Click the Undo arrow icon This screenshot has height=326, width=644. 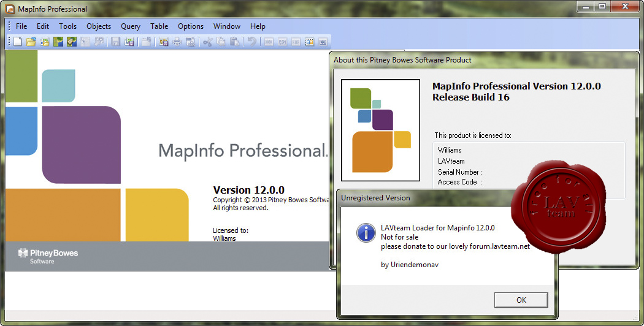coord(251,42)
